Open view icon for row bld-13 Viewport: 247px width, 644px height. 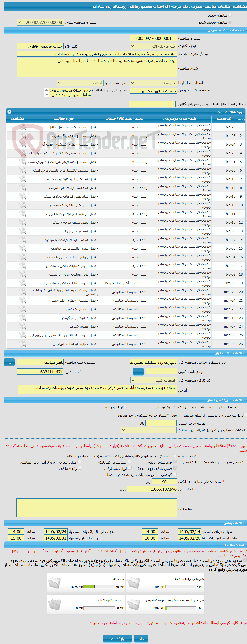tap(23, 205)
